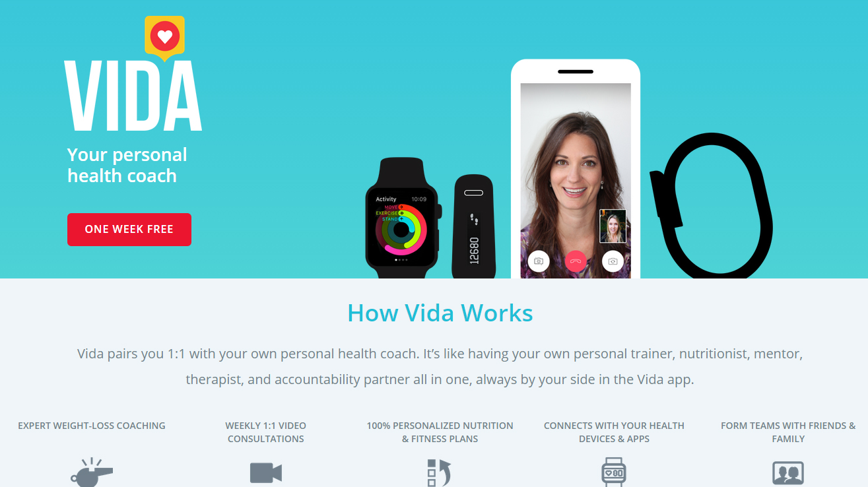Click the VIDA logo text
The height and width of the screenshot is (487, 868).
coord(133,96)
